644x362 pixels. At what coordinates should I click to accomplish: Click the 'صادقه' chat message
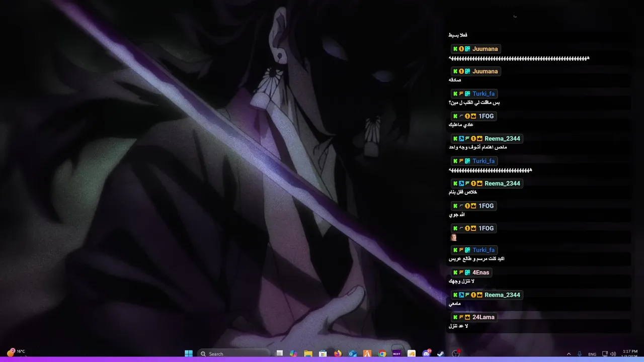[455, 80]
